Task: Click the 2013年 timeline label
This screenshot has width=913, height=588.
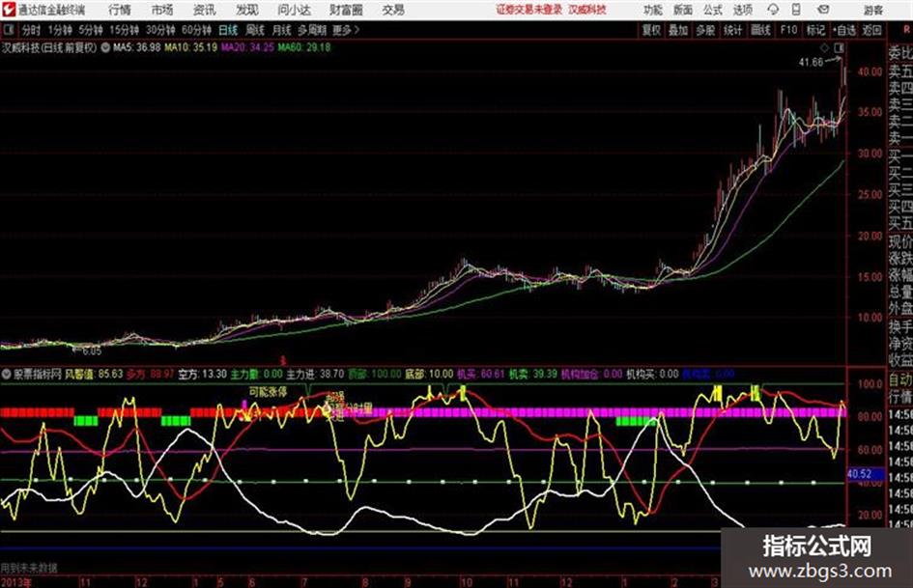Action: (x=15, y=581)
